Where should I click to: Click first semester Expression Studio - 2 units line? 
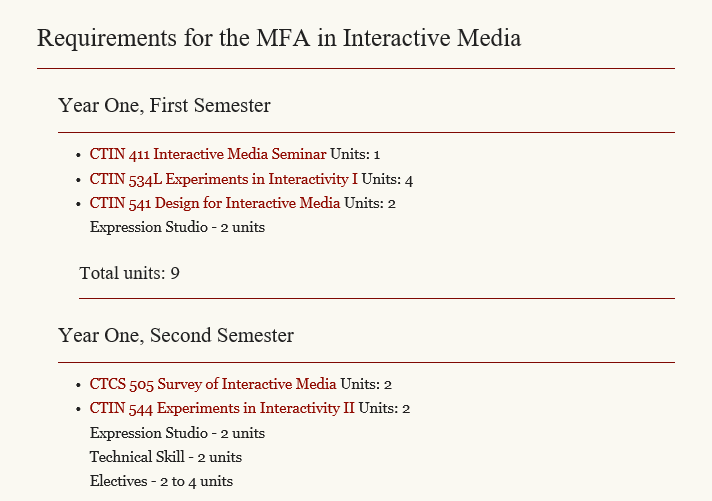[x=177, y=227]
